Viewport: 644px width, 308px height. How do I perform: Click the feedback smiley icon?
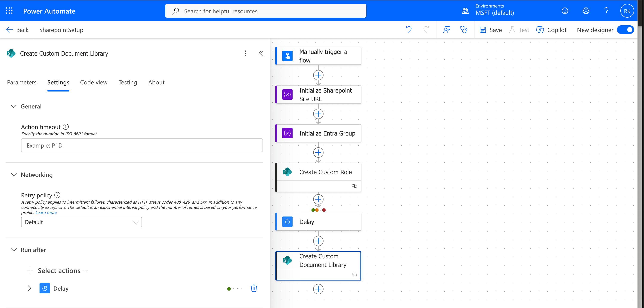coord(565,11)
